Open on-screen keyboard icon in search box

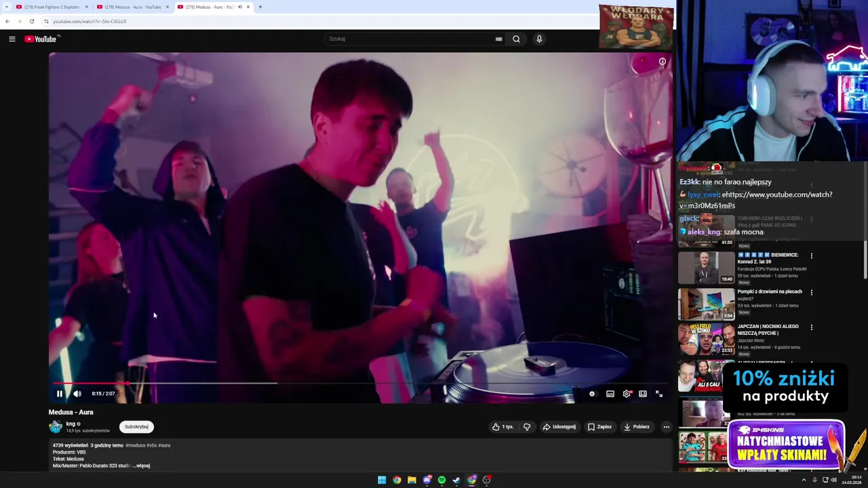point(498,39)
